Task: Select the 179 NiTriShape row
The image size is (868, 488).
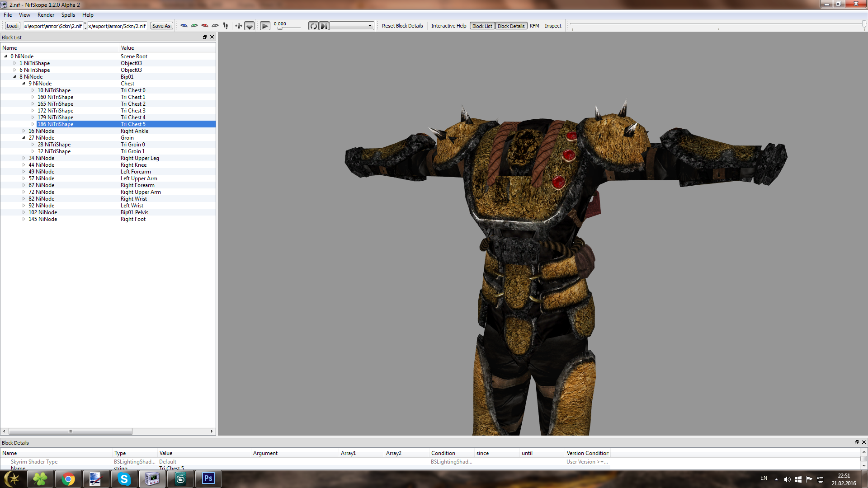Action: click(108, 117)
